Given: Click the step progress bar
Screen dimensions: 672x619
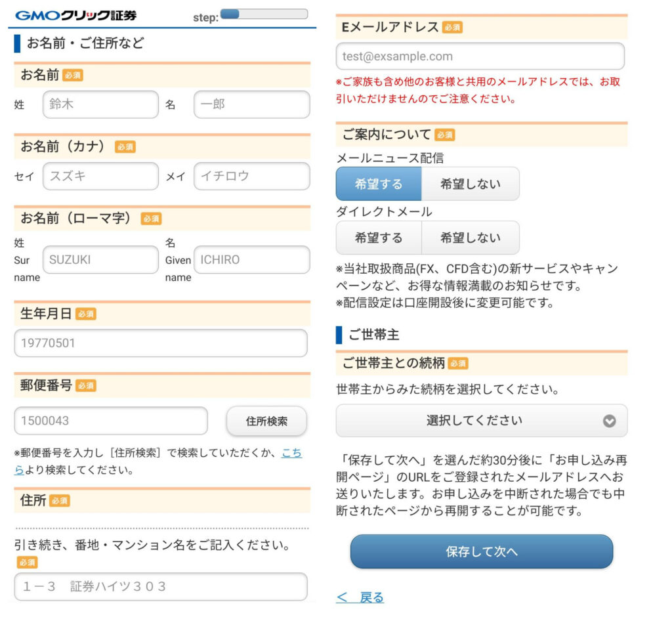Looking at the screenshot, I should tap(264, 14).
